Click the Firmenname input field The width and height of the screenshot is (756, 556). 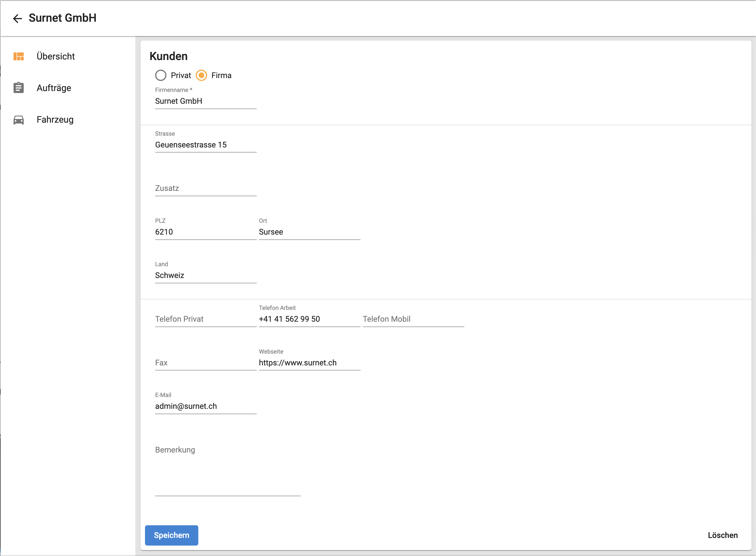(206, 101)
